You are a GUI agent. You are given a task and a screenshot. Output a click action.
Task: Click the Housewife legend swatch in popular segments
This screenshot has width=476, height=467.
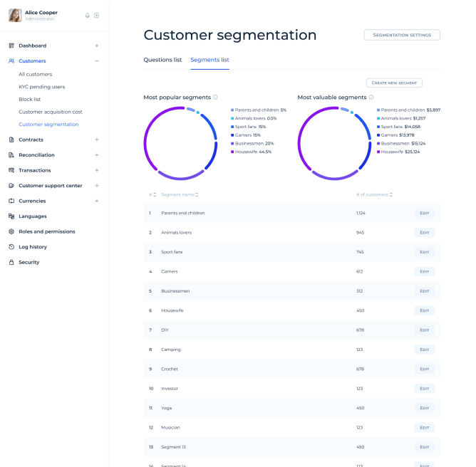[x=232, y=152]
